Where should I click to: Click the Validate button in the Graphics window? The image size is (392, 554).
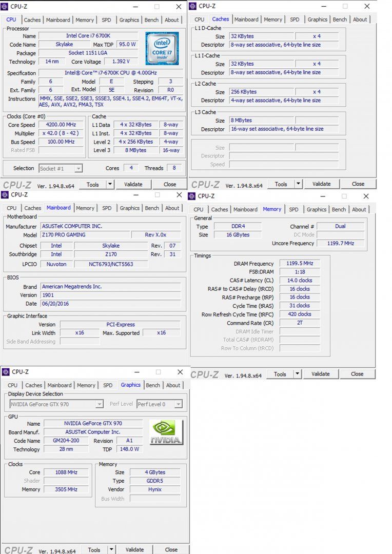click(134, 549)
